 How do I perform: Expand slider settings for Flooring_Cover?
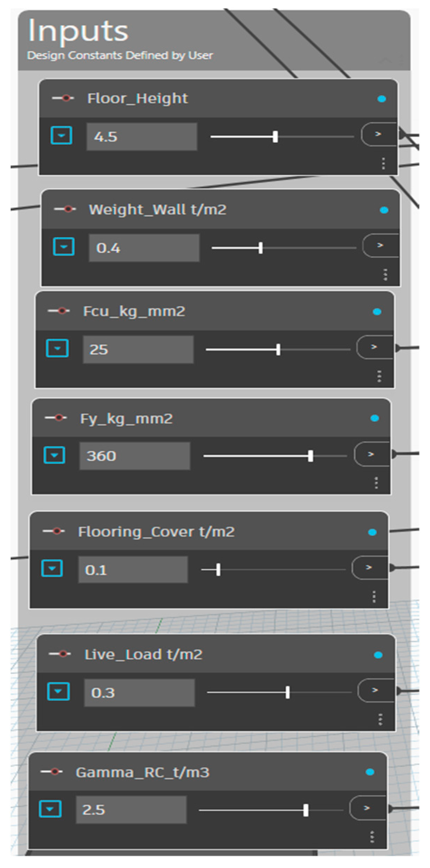click(x=52, y=568)
